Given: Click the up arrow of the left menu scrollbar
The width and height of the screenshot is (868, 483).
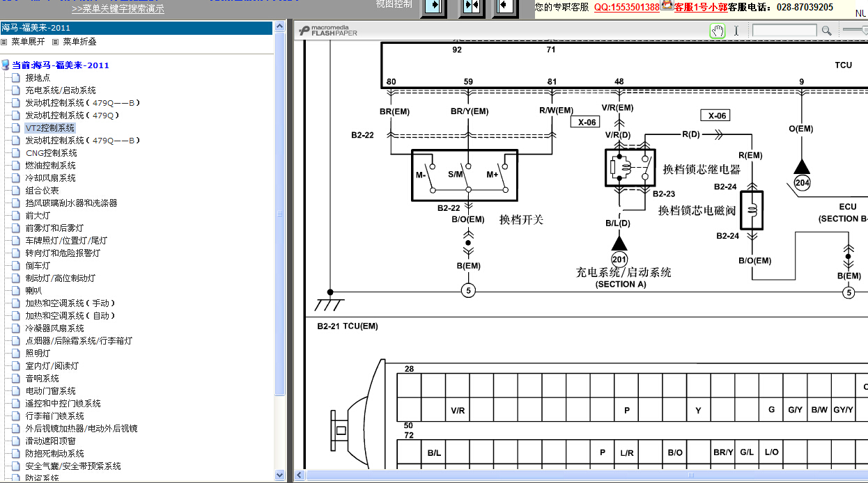Looking at the screenshot, I should [280, 26].
